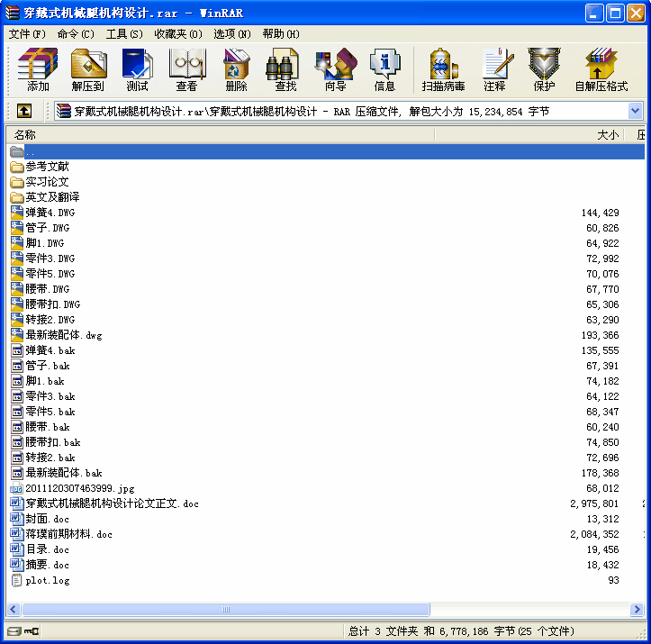
Task: Select the file 腰带扣.bak
Action: [45, 442]
